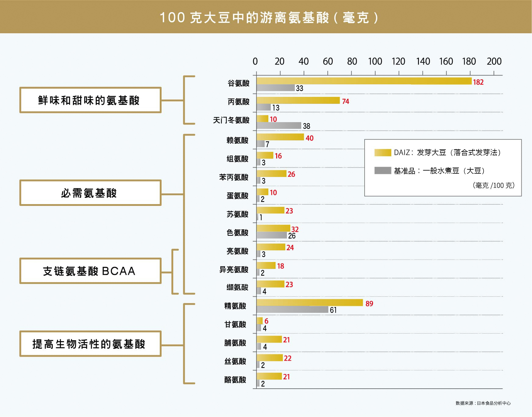Image resolution: width=532 pixels, height=417 pixels.
Task: Select the 必需氨基酸 category box
Action: pos(91,193)
